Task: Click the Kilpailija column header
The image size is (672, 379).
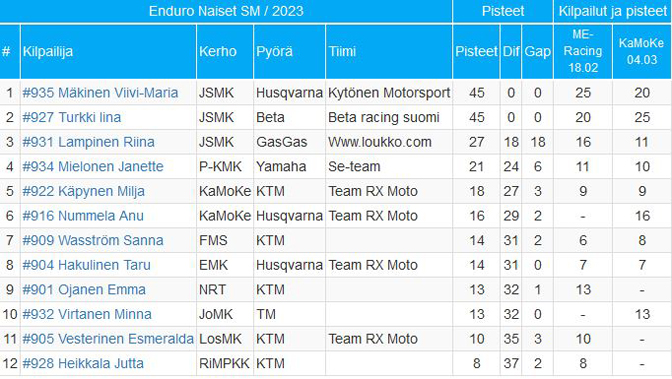Action: click(x=48, y=51)
